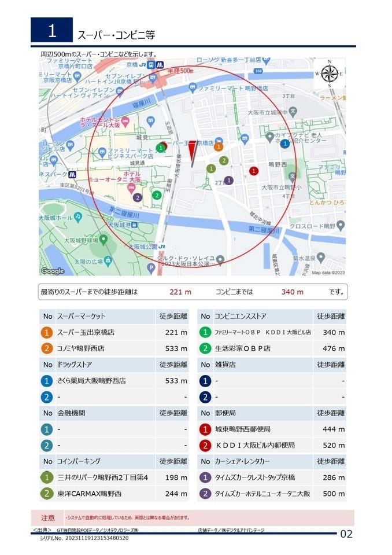Image resolution: width=392 pixels, height=555 pixels.
Task: Click the コンビニエンスストア table header
Action: [240, 317]
